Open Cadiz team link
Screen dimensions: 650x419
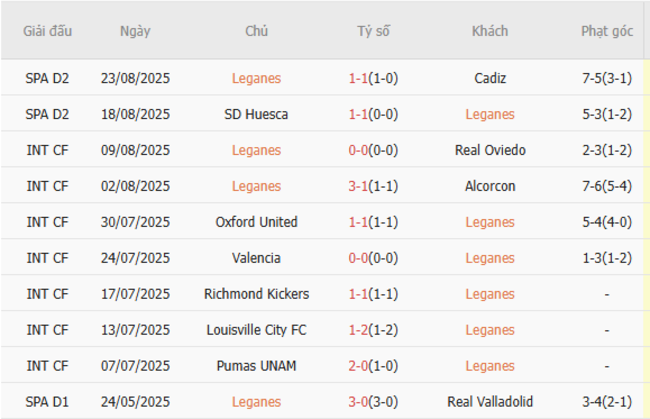490,78
